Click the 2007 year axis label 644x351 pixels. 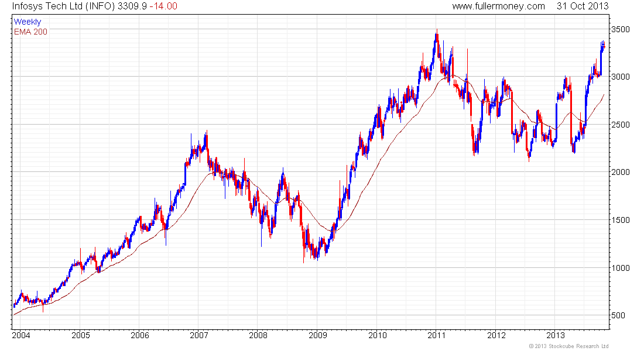pyautogui.click(x=199, y=335)
